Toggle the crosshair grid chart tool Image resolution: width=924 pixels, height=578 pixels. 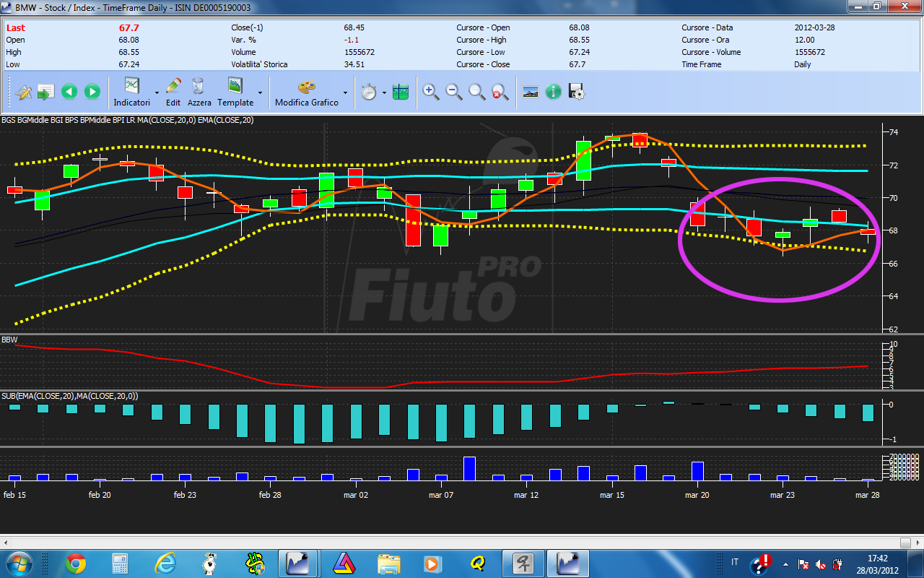(x=401, y=92)
